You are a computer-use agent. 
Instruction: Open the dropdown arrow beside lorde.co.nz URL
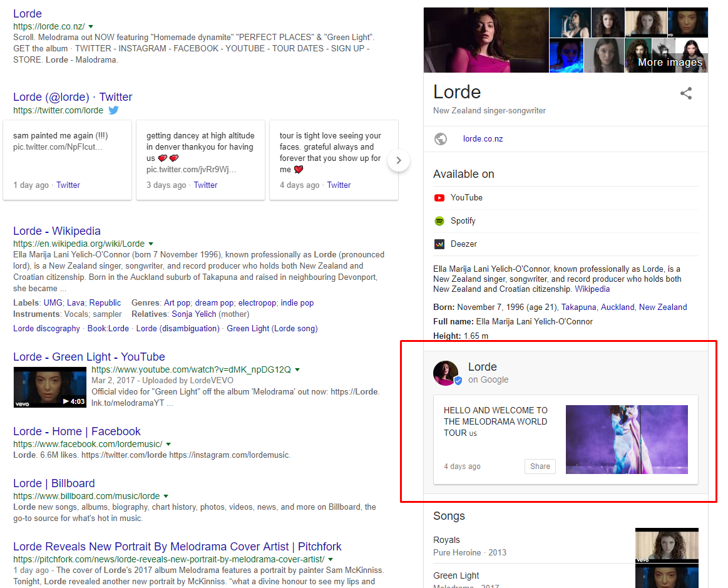point(90,27)
